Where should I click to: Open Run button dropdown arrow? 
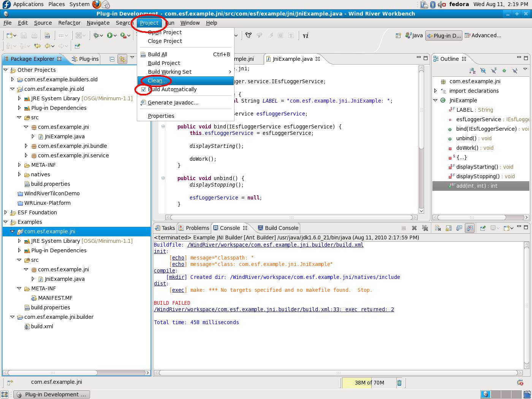click(115, 35)
